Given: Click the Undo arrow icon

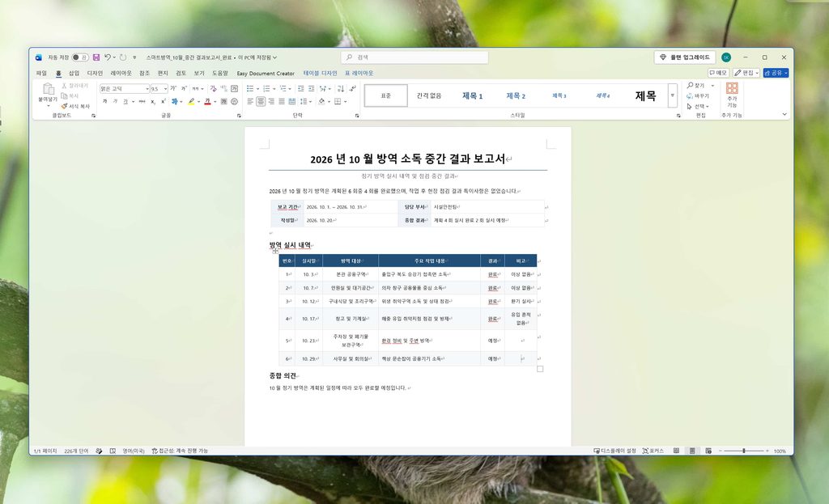Looking at the screenshot, I should pyautogui.click(x=108, y=57).
